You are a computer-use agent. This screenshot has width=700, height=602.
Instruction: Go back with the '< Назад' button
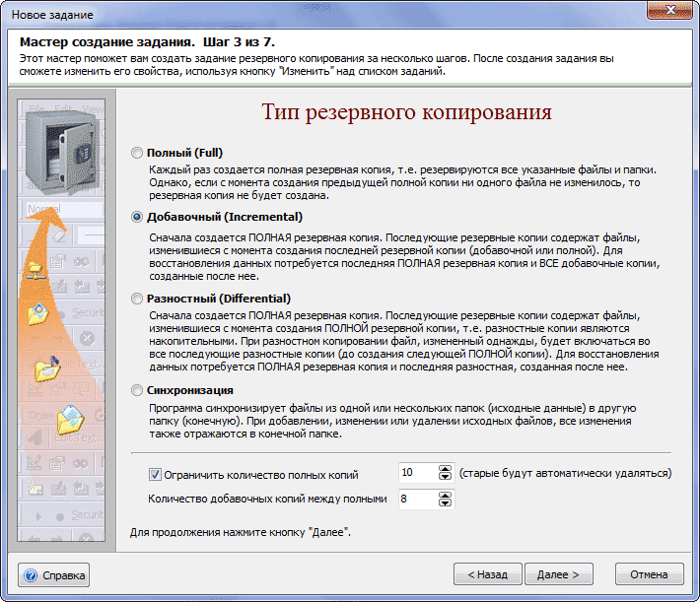(487, 574)
